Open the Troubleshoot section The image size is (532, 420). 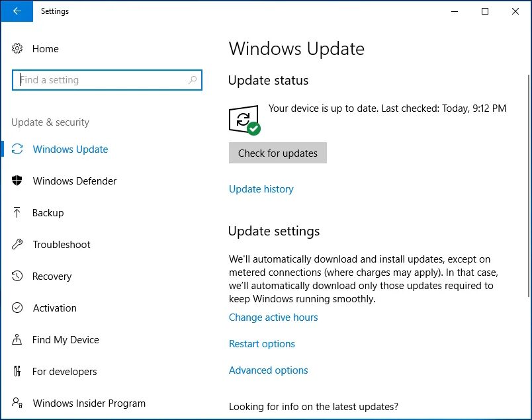(x=62, y=244)
